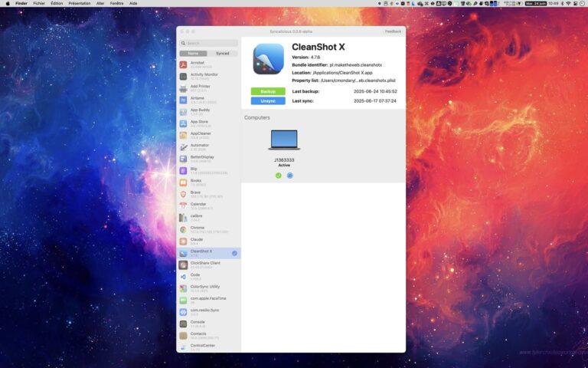Select Acrobat in the app list

click(x=208, y=64)
